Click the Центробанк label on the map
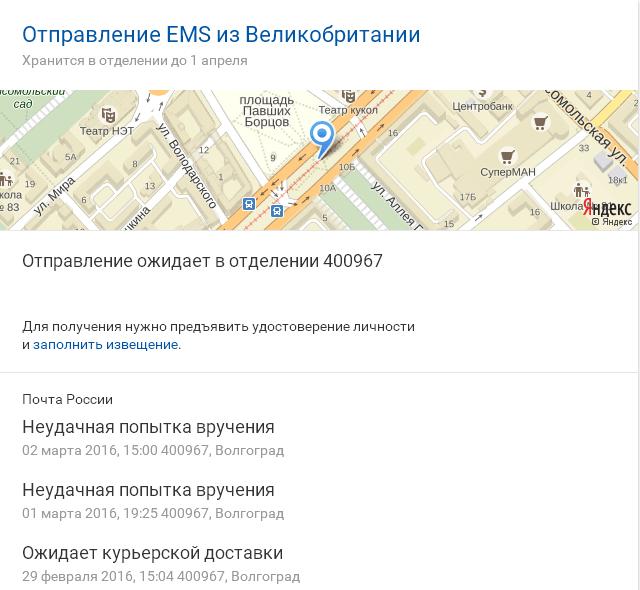The width and height of the screenshot is (640, 590). 482,106
